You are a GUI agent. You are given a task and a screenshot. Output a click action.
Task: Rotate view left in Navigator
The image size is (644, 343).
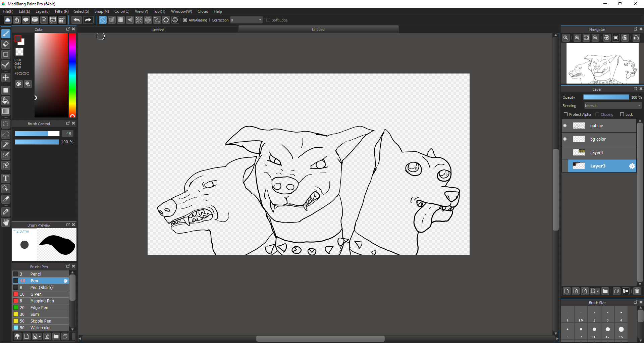tap(607, 38)
